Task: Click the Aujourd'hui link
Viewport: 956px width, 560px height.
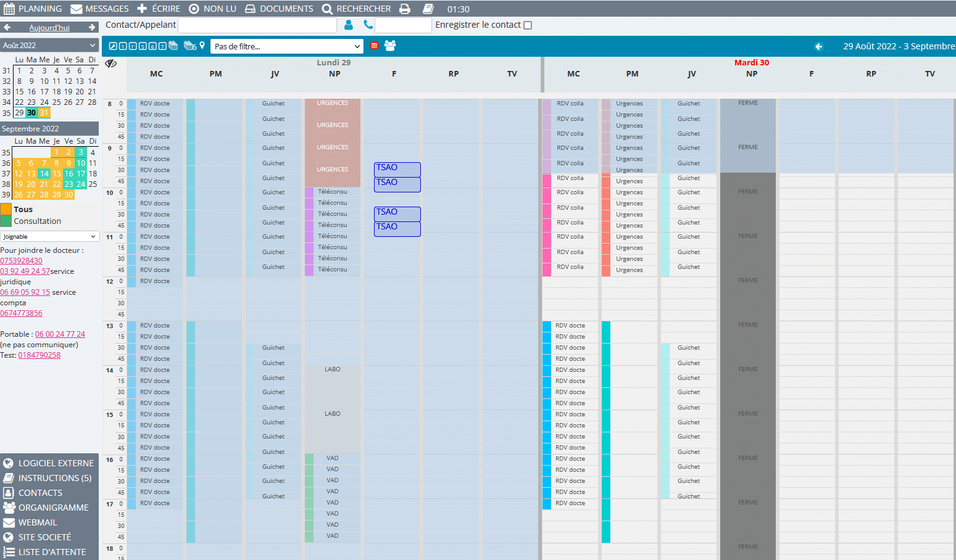Action: click(x=49, y=28)
